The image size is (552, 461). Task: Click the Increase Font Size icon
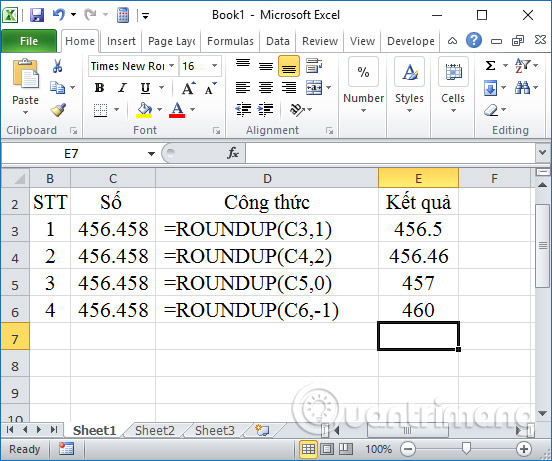coord(188,88)
